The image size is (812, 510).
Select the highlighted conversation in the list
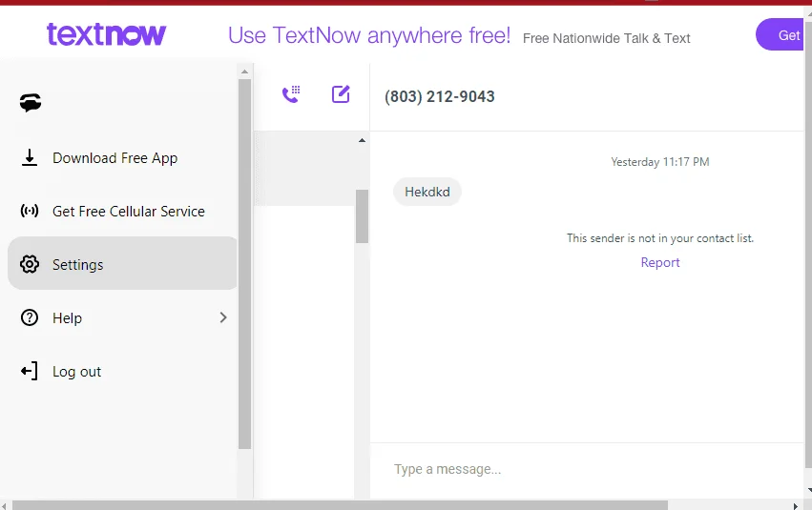tap(304, 169)
